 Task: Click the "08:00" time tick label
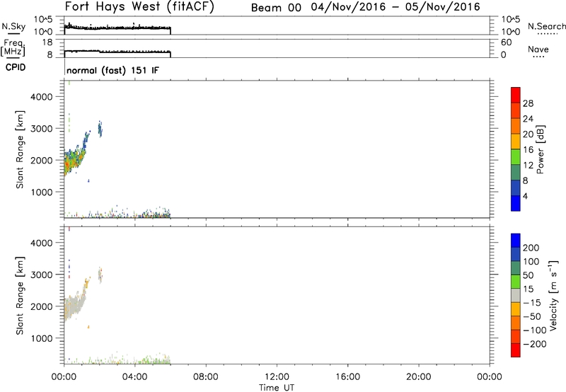(205, 377)
